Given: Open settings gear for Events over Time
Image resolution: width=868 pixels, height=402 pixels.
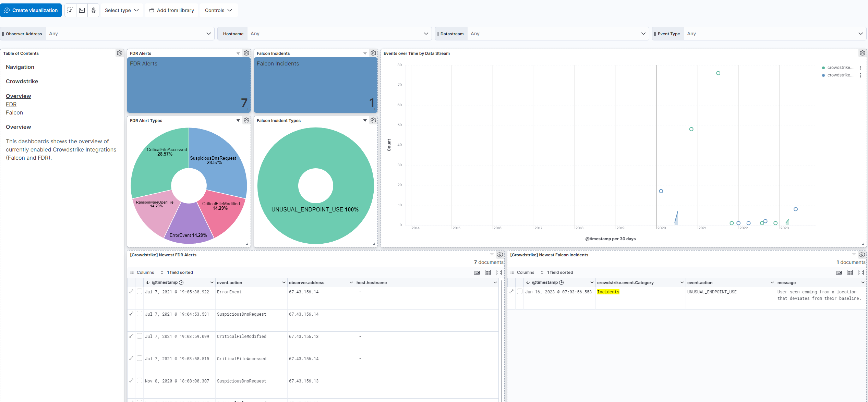Looking at the screenshot, I should click(862, 53).
